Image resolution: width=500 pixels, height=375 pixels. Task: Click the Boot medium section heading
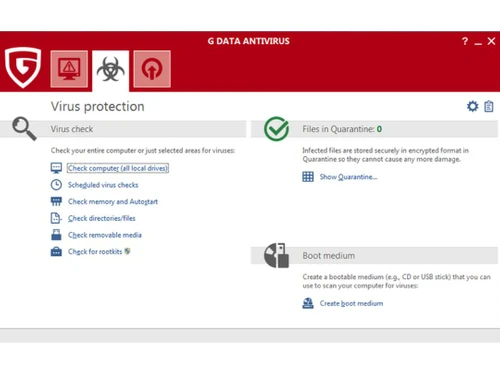[x=329, y=256]
